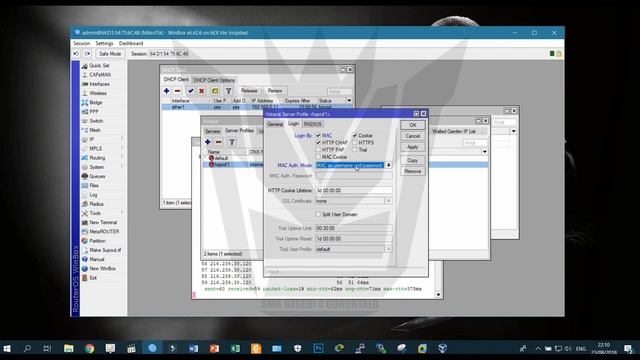Open the Bridge sidebar item
The height and width of the screenshot is (360, 640).
[96, 102]
